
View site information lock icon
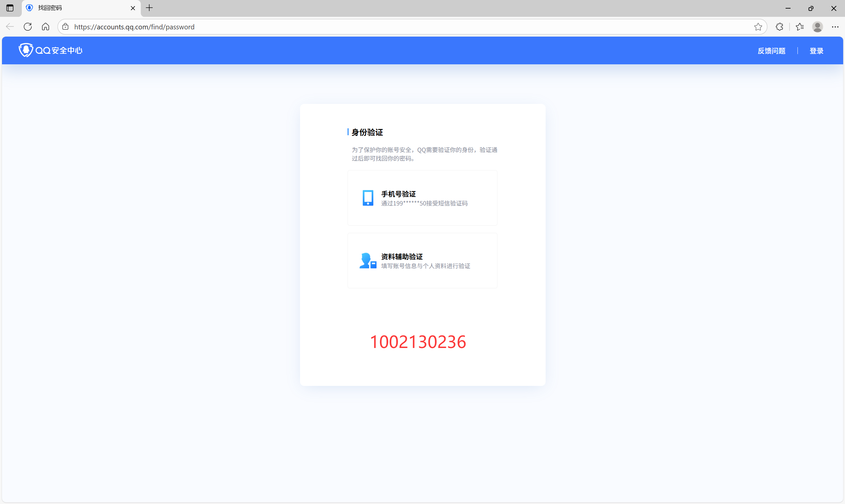click(66, 27)
